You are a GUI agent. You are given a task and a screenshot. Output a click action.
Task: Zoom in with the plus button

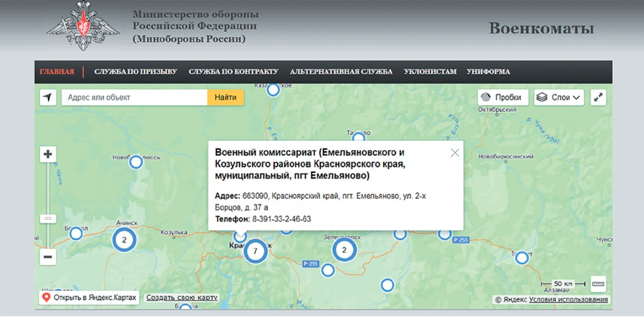(48, 154)
